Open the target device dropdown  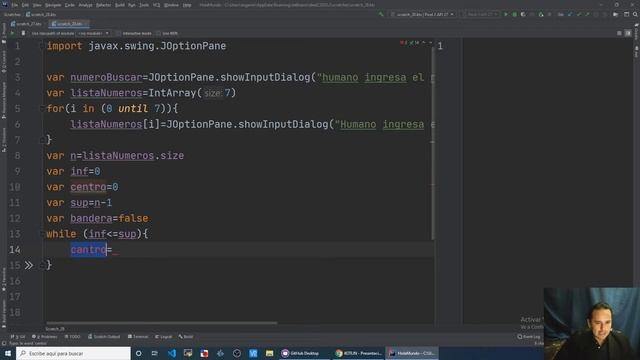click(480, 14)
